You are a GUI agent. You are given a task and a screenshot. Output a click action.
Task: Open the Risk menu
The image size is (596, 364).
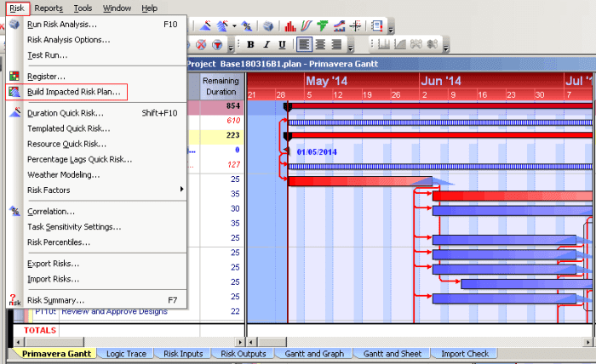17,8
